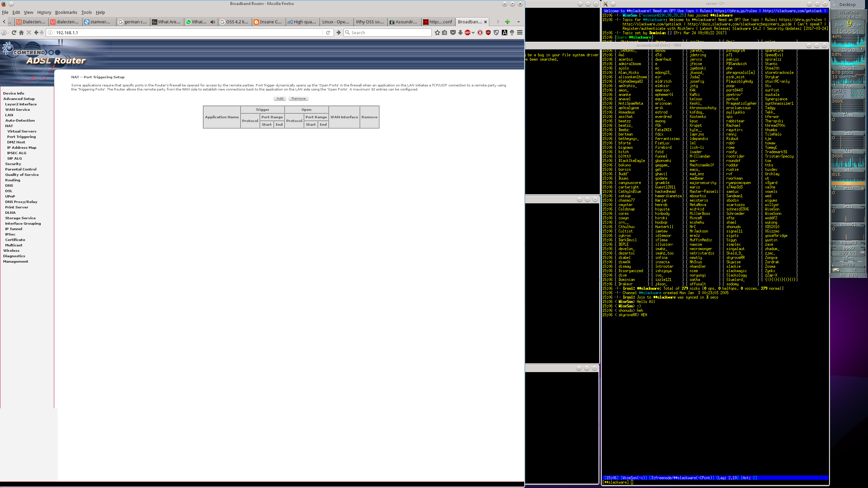868x488 pixels.
Task: Switch to the 'stamver...' tab
Action: (99, 22)
